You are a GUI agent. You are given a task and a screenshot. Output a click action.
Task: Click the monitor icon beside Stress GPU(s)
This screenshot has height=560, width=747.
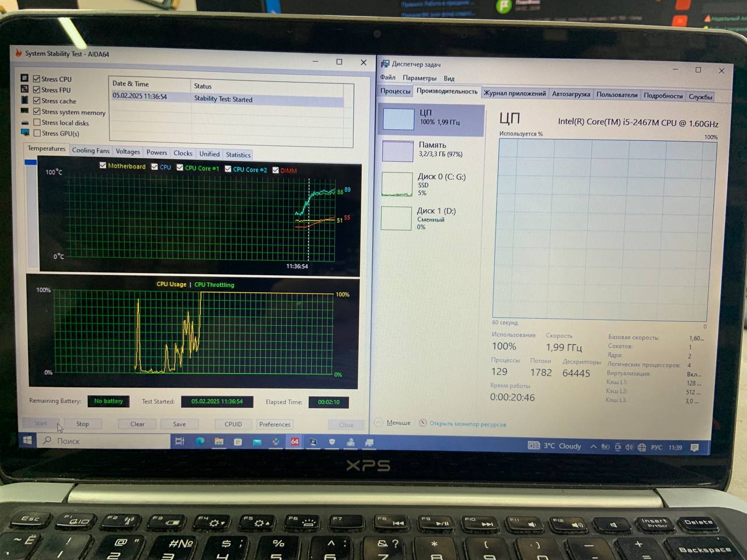point(25,133)
